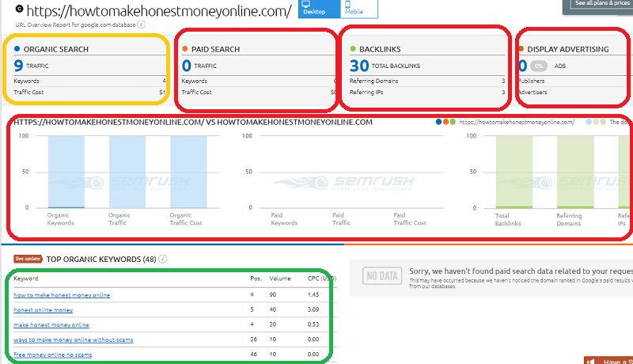Switch to the Mobile view tab

tap(359, 9)
